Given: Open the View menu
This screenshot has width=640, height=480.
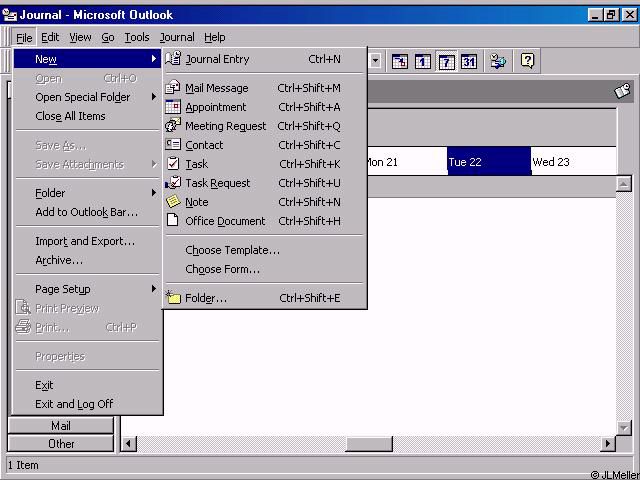Looking at the screenshot, I should pyautogui.click(x=80, y=38).
